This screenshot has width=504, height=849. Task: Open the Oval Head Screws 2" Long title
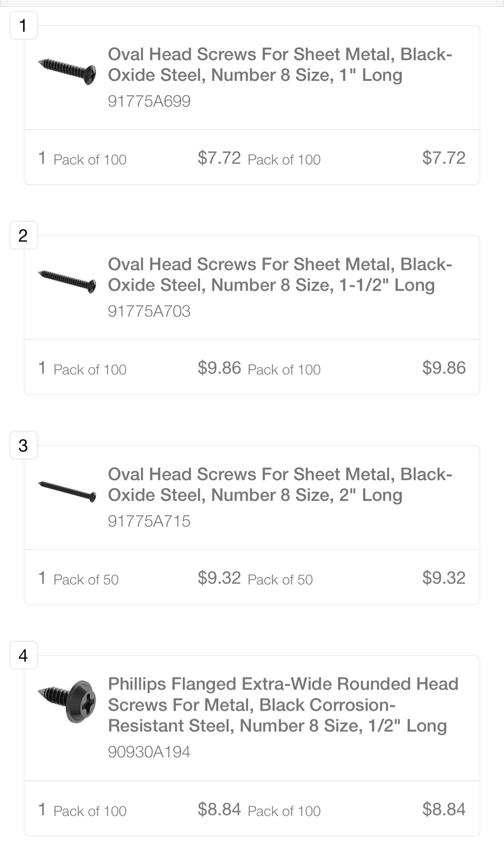click(280, 484)
